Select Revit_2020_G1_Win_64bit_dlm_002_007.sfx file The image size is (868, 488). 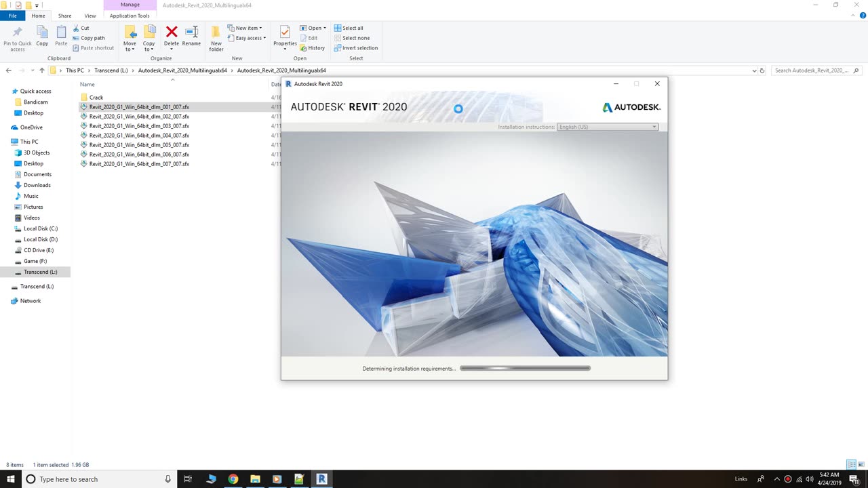point(139,117)
